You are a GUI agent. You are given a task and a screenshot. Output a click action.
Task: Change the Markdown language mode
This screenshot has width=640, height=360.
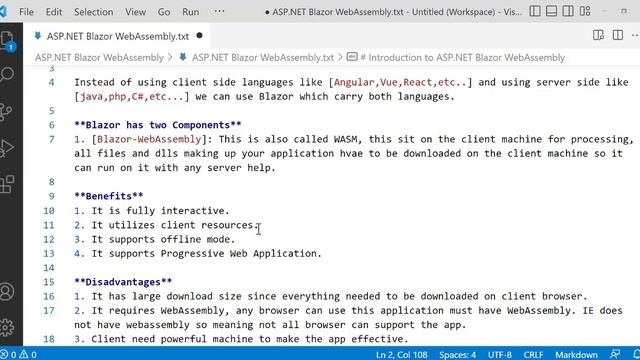click(576, 354)
